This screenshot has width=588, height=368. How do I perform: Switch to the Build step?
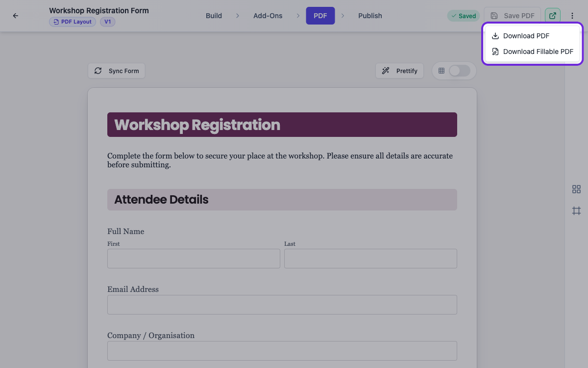[214, 16]
